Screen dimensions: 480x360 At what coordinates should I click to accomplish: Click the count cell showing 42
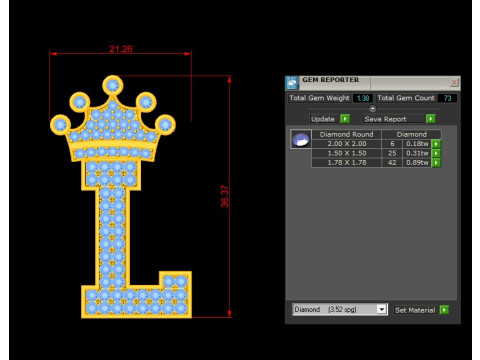point(392,162)
